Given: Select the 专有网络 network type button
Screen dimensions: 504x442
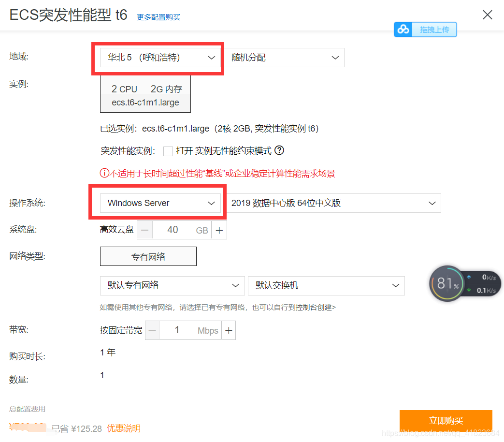Looking at the screenshot, I should tap(148, 256).
